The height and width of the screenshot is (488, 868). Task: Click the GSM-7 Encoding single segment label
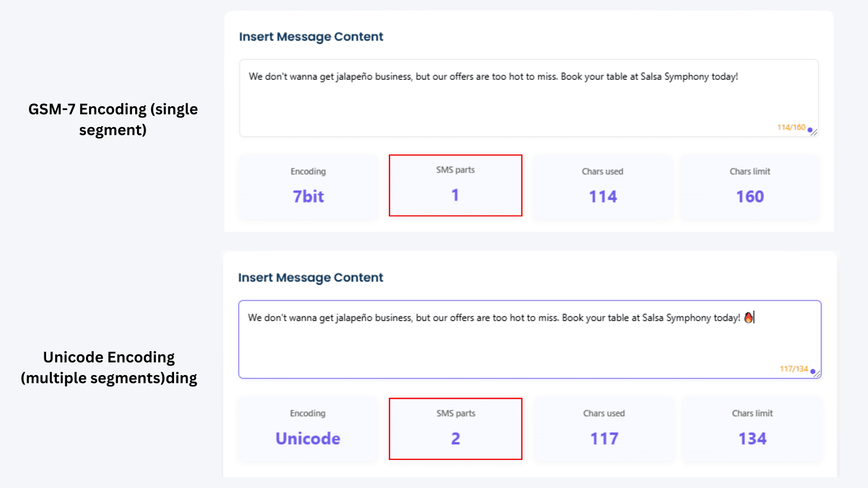[x=113, y=119]
